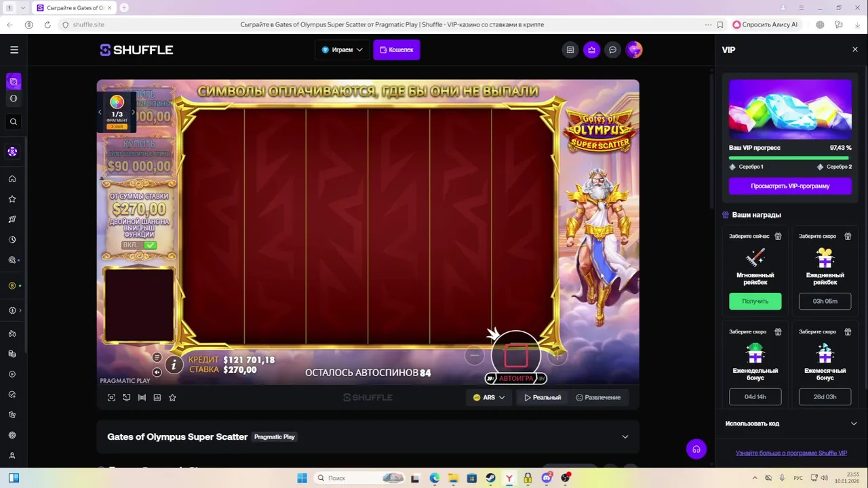Screen dimensions: 868x488
Task: Open the purple poker chip sidebar icon
Action: pyautogui.click(x=12, y=152)
